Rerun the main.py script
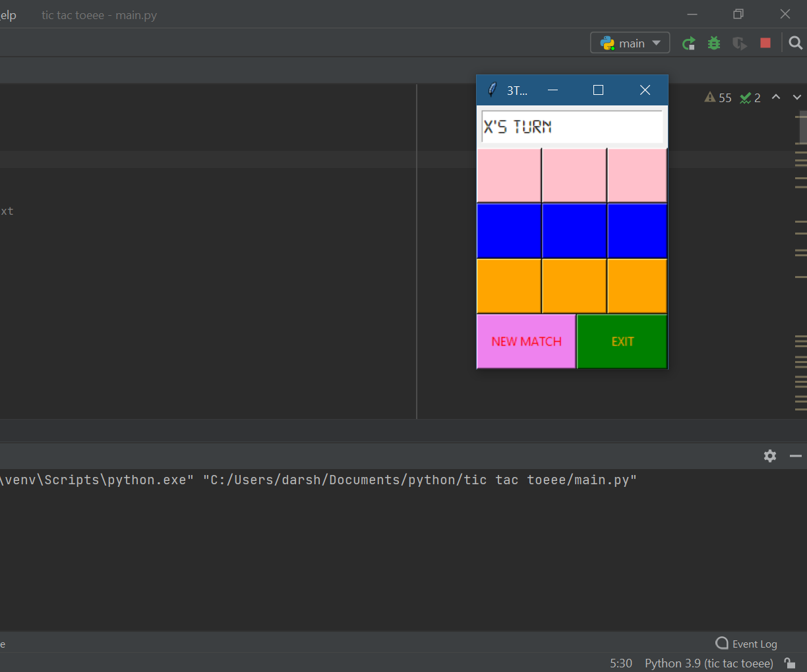The height and width of the screenshot is (672, 807). coord(688,42)
